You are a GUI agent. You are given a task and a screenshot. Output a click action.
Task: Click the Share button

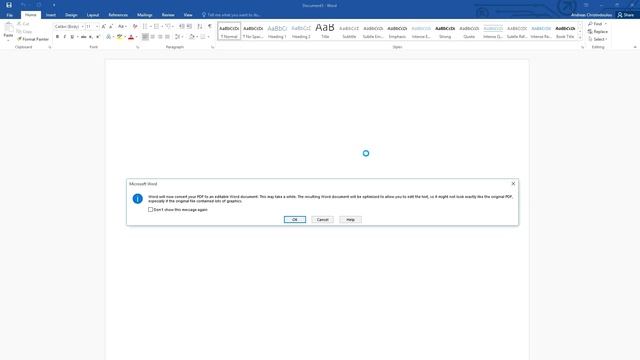click(x=626, y=15)
